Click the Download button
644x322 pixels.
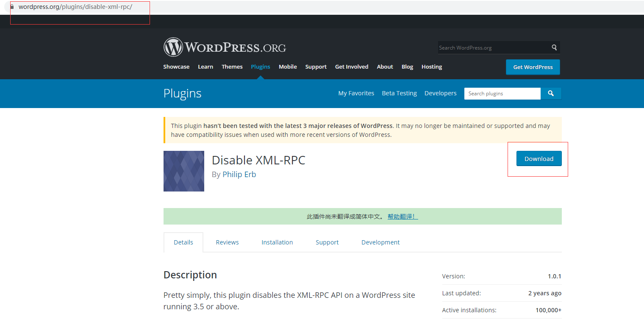pos(539,158)
